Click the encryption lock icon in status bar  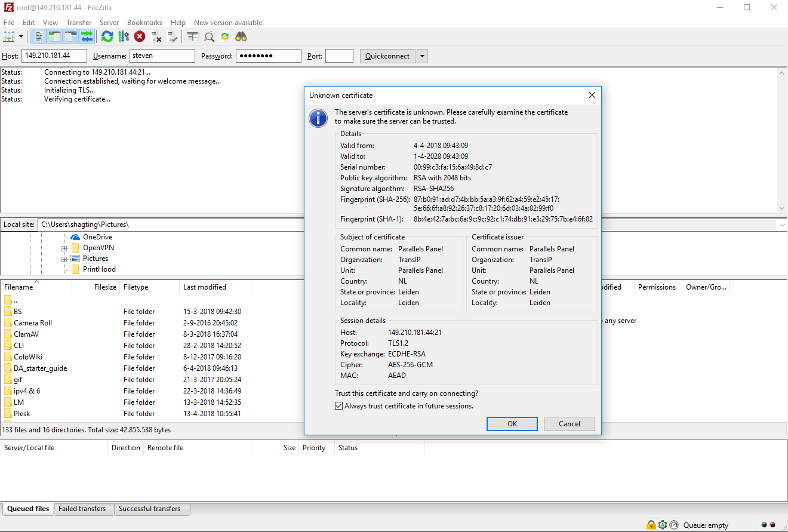click(x=651, y=525)
